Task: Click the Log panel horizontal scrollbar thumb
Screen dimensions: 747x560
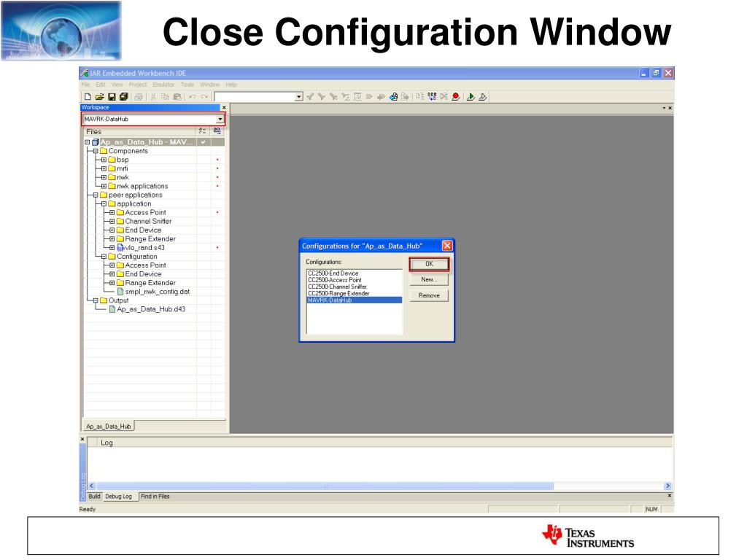Action: tap(325, 486)
